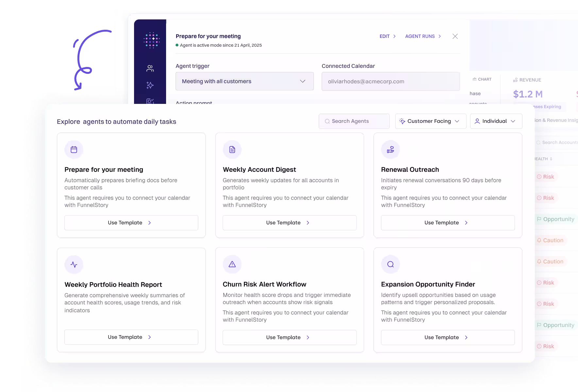
Task: Click the warning triangle icon on Churn Risk Alert Workflow
Action: click(x=232, y=264)
